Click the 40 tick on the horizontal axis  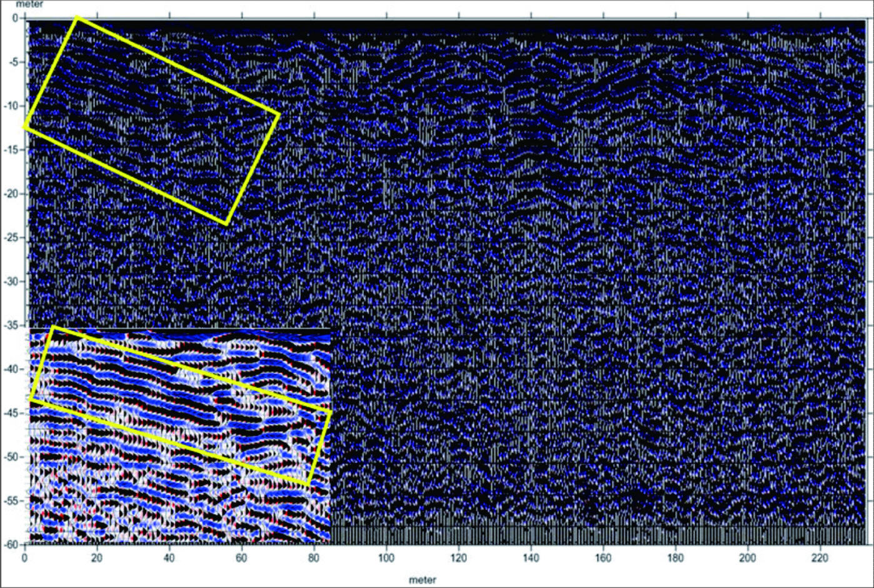(x=169, y=556)
